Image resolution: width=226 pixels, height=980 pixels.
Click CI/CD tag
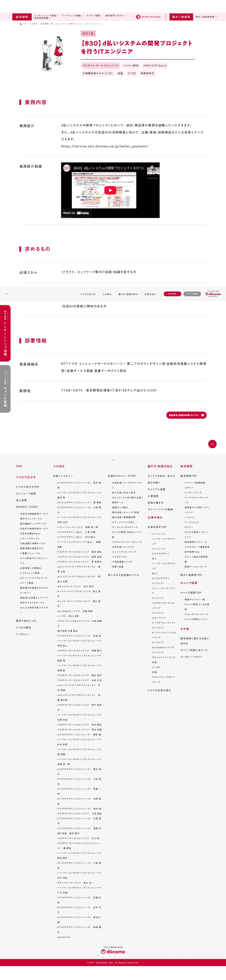click(131, 73)
